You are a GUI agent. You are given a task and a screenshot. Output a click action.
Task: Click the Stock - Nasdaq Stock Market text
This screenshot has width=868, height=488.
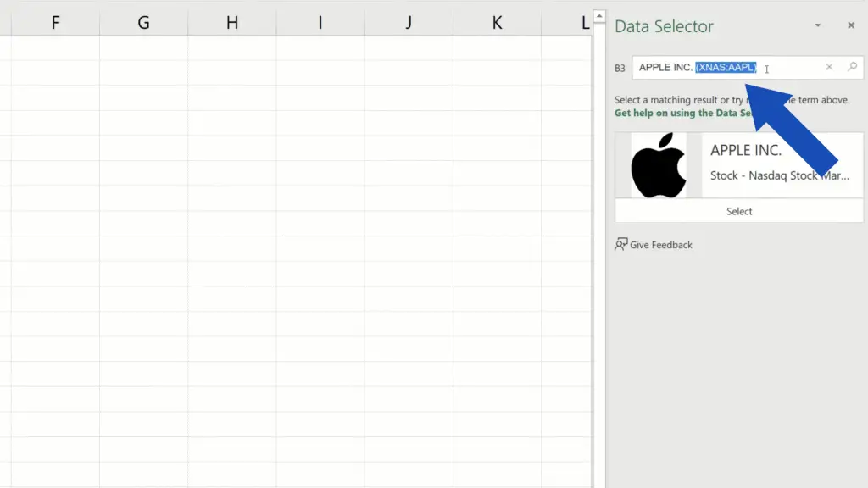pyautogui.click(x=780, y=175)
